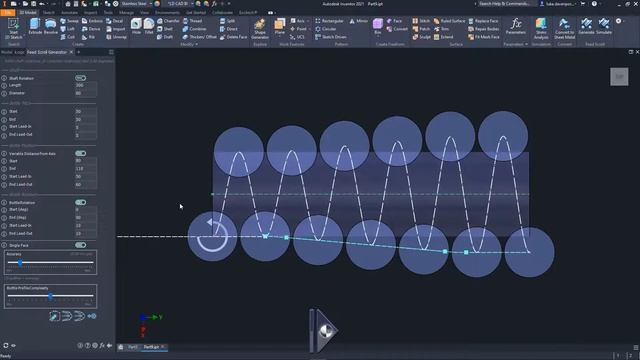
Task: Select the Hole tool
Action: pos(136,26)
